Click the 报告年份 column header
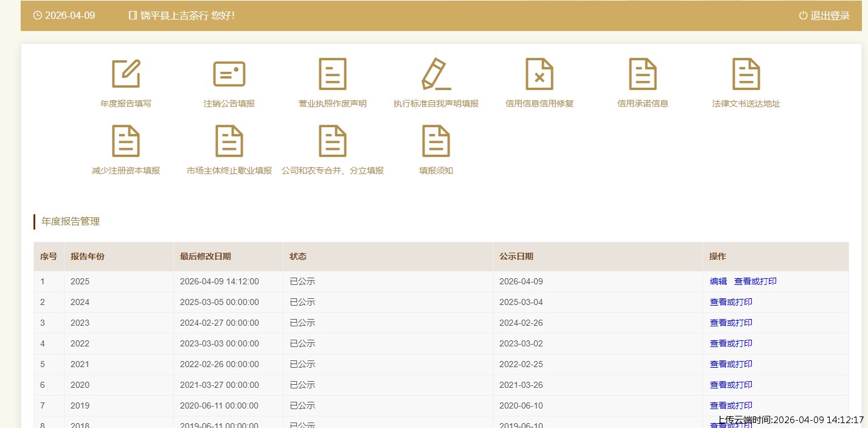Screen dimensions: 868x428 (x=88, y=256)
